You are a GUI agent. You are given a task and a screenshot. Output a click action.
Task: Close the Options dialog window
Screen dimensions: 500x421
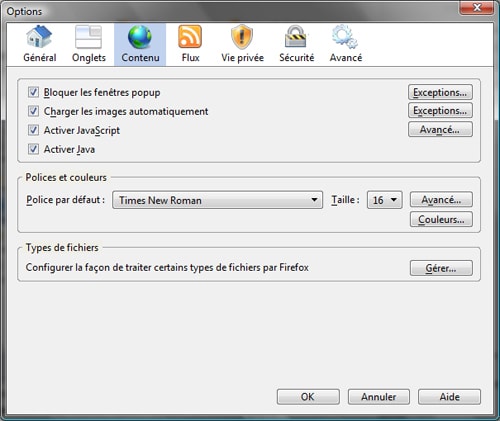pos(477,7)
